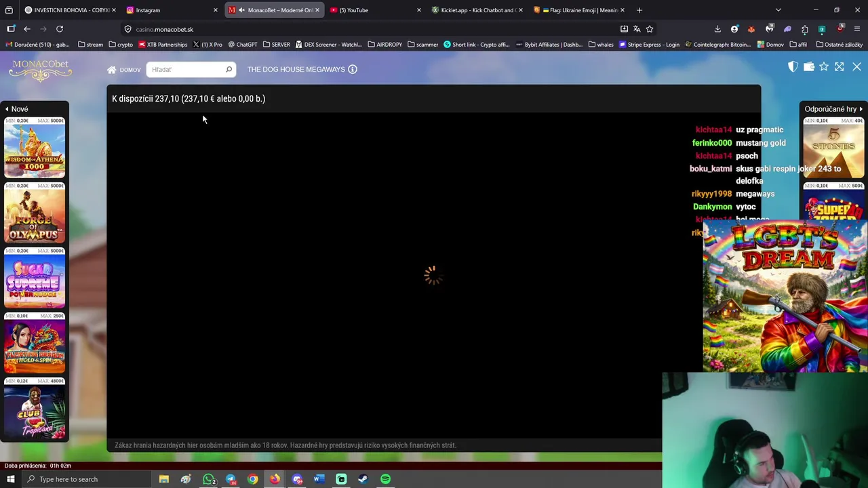The width and height of the screenshot is (868, 488).
Task: Open the affil bookmarks folder
Action: (x=797, y=45)
